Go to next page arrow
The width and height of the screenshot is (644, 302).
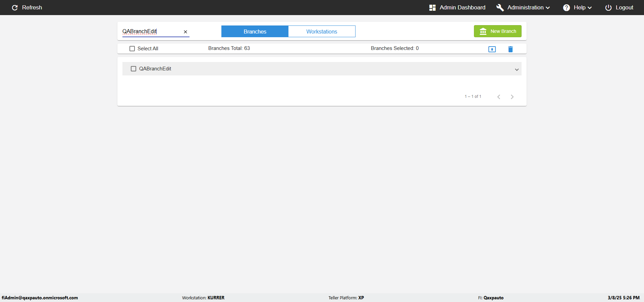512,97
